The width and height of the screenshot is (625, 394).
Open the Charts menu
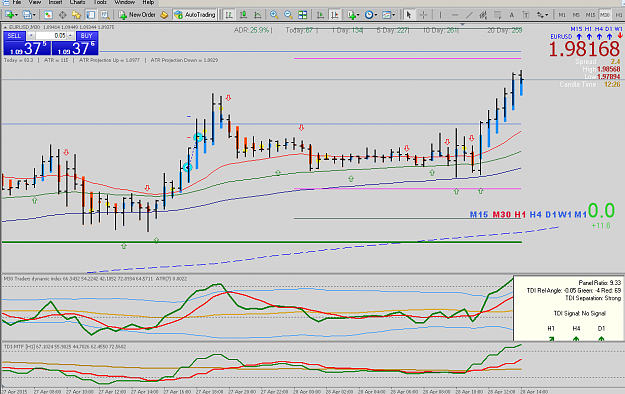click(77, 2)
